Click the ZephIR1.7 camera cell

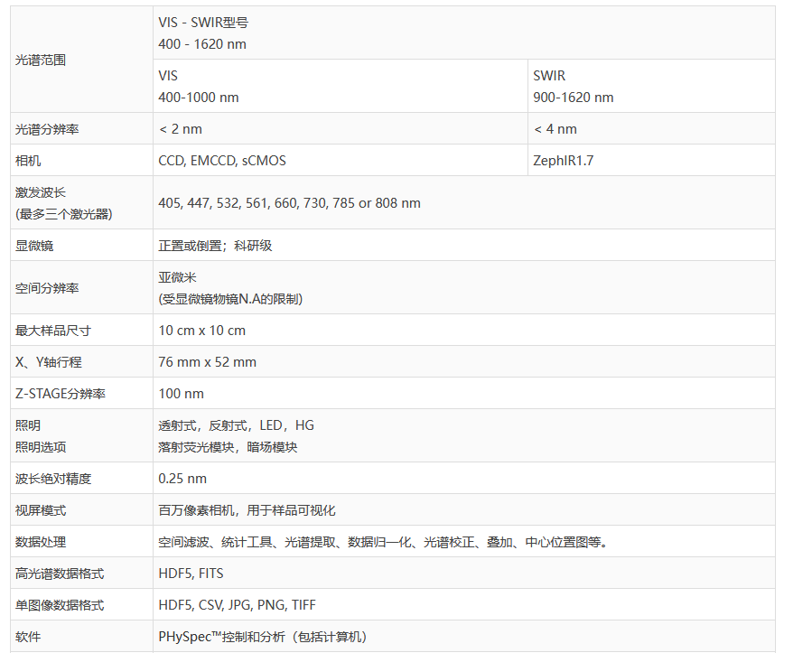coord(564,161)
